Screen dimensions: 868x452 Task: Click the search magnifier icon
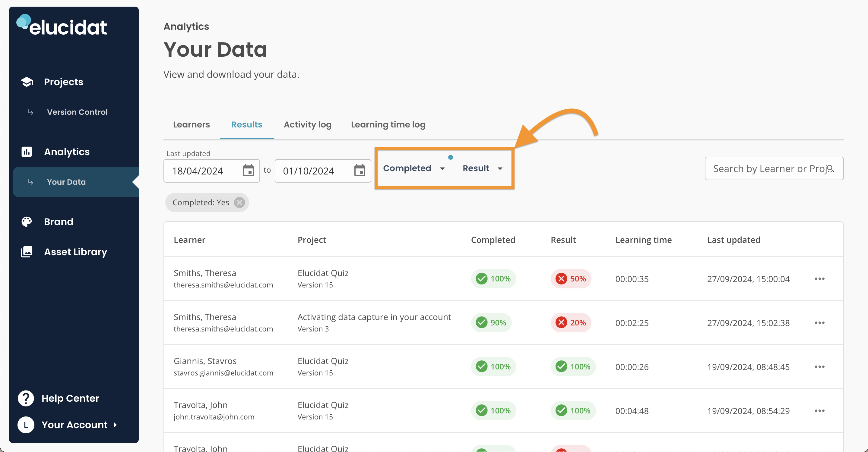pos(831,168)
